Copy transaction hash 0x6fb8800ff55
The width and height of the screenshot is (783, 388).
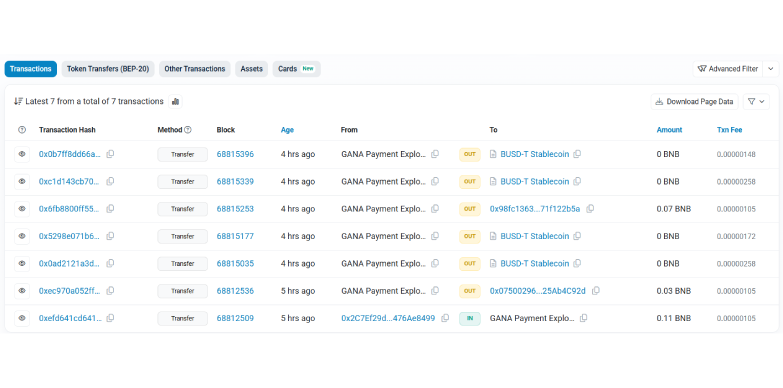(110, 209)
